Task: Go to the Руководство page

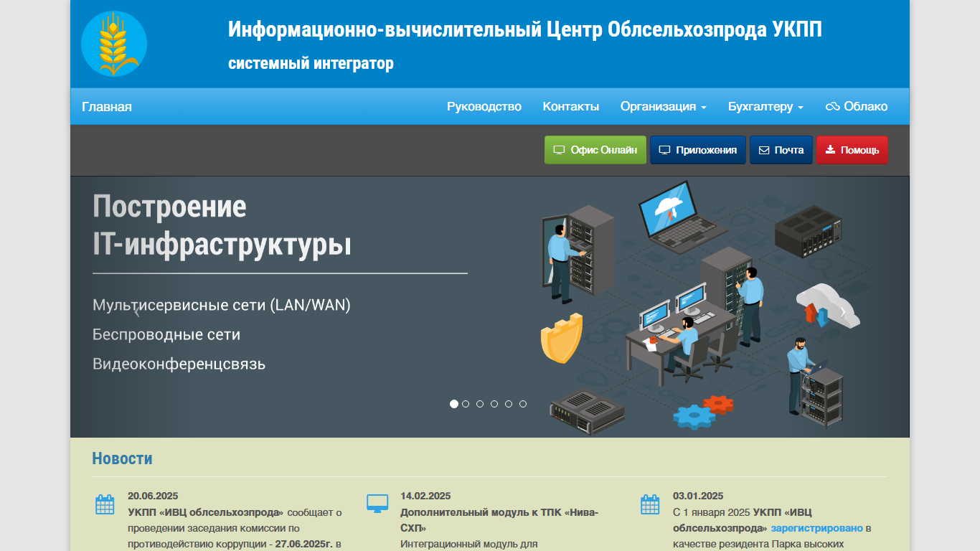Action: 484,107
